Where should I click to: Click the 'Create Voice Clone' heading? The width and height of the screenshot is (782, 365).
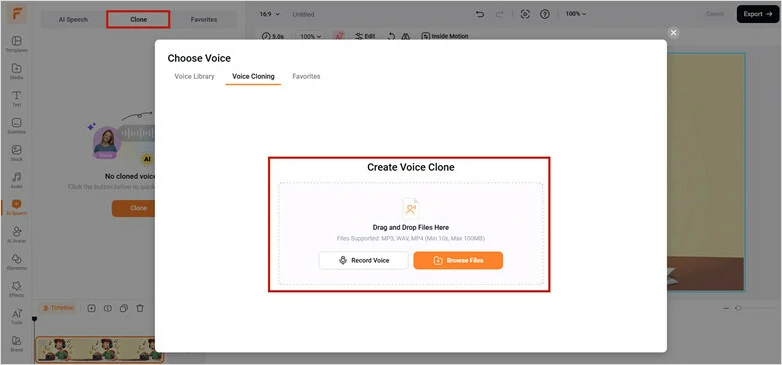[410, 168]
